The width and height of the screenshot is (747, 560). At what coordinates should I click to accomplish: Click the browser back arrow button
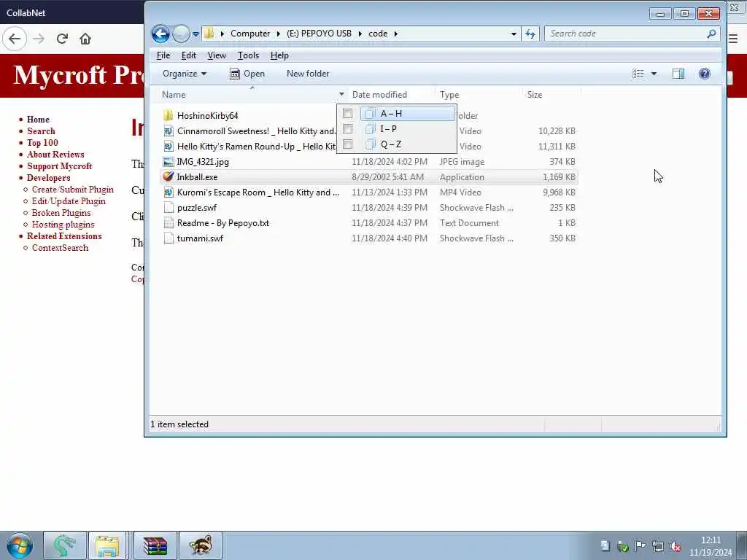pos(15,39)
